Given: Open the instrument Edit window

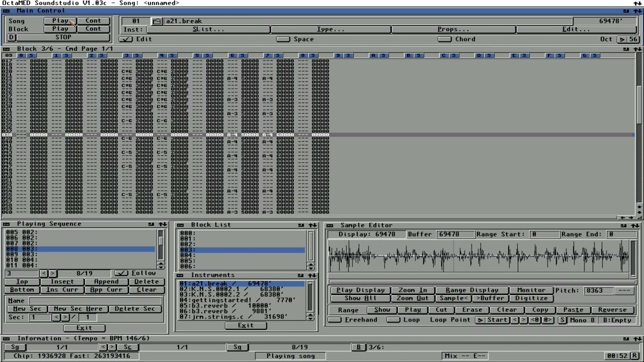Looking at the screenshot, I should pos(577,30).
